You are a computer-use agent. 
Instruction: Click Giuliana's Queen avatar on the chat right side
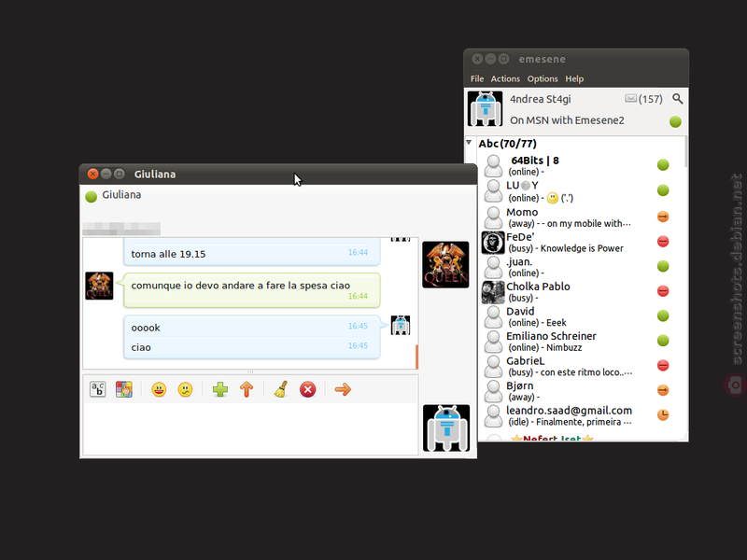pyautogui.click(x=445, y=265)
